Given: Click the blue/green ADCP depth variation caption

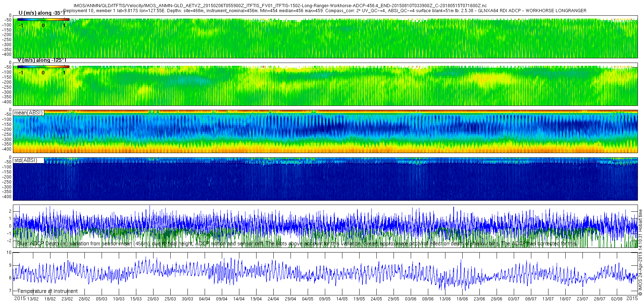Looking at the screenshot, I should click(x=297, y=244).
